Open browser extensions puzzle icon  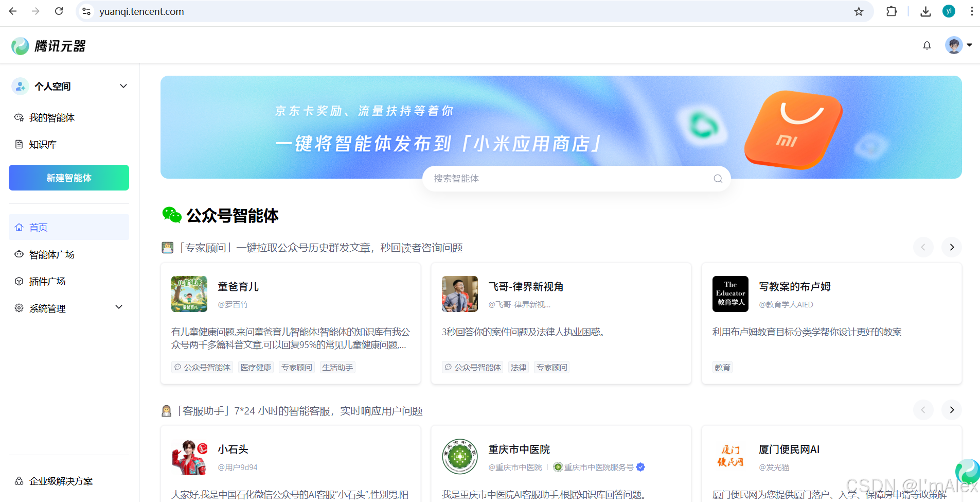(892, 11)
